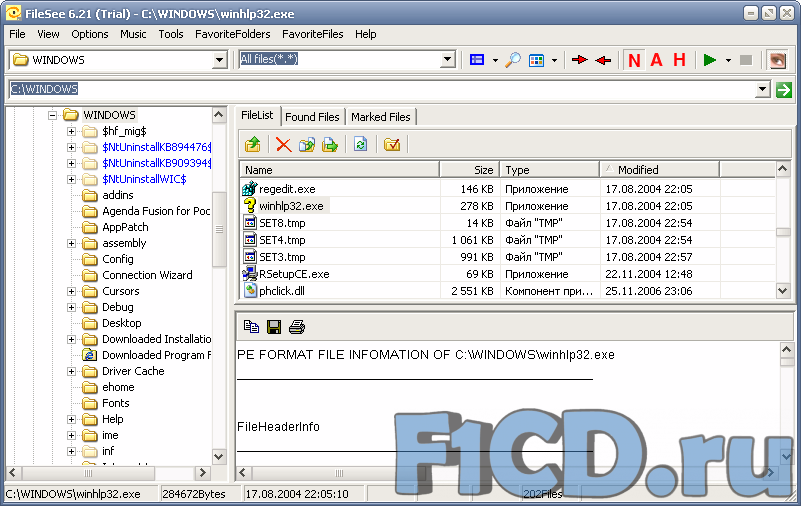The height and width of the screenshot is (506, 801).
Task: Switch to the Marked Files tab
Action: (381, 117)
